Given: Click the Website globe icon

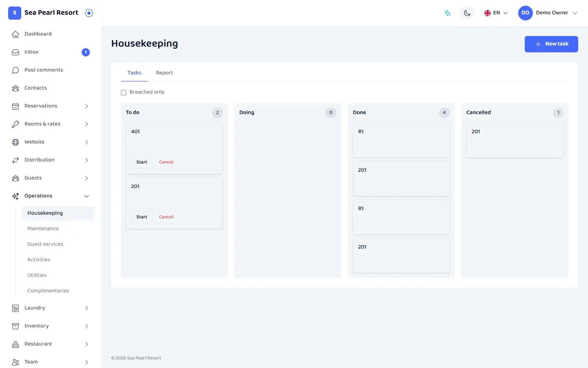Looking at the screenshot, I should (x=16, y=142).
